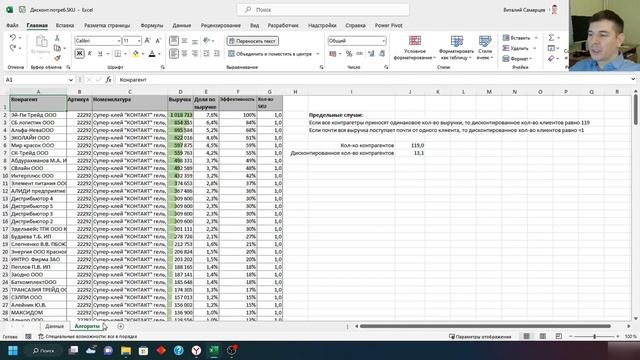Viewport: 640px width, 360px height.
Task: Switch to the 'Вставка' ribbon tab
Action: click(65, 25)
